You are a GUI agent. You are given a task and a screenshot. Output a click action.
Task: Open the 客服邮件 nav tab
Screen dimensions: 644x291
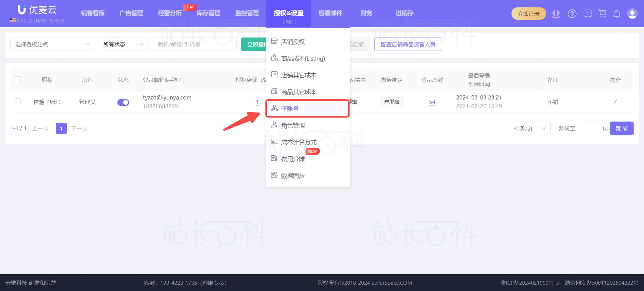point(330,13)
